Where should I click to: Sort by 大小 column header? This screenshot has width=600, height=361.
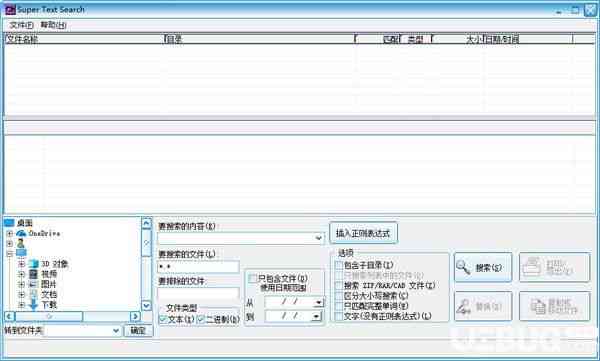[457, 39]
